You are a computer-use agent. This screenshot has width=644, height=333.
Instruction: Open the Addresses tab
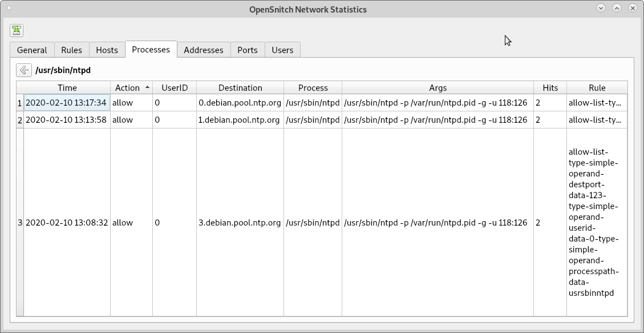pyautogui.click(x=204, y=50)
